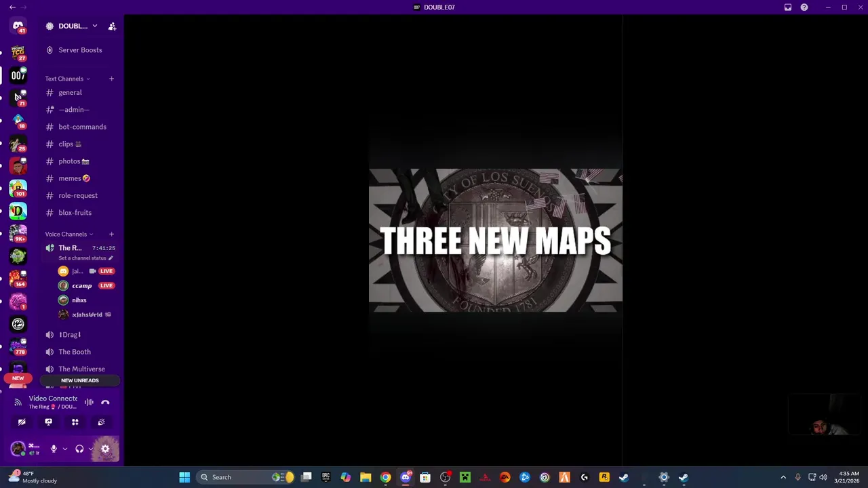Open the green D server icon
This screenshot has height=488, width=868.
[18, 211]
